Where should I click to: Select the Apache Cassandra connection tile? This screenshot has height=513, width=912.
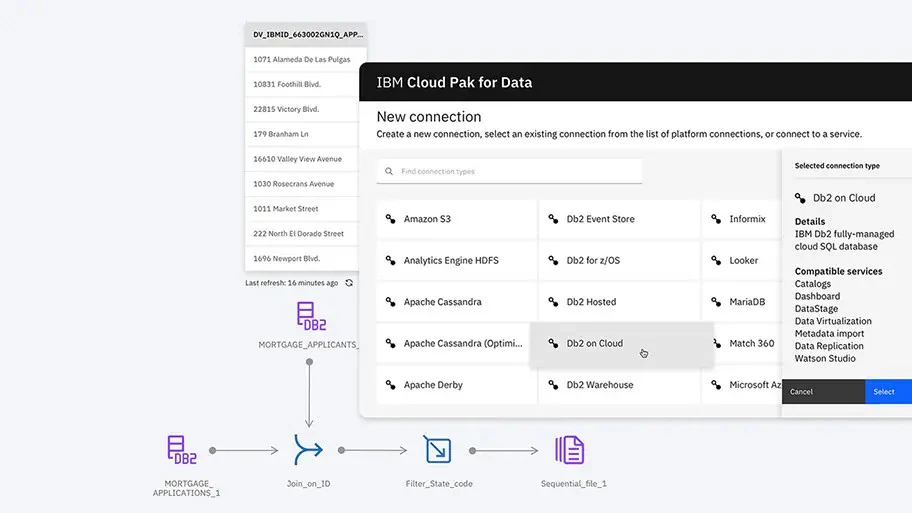pyautogui.click(x=456, y=302)
